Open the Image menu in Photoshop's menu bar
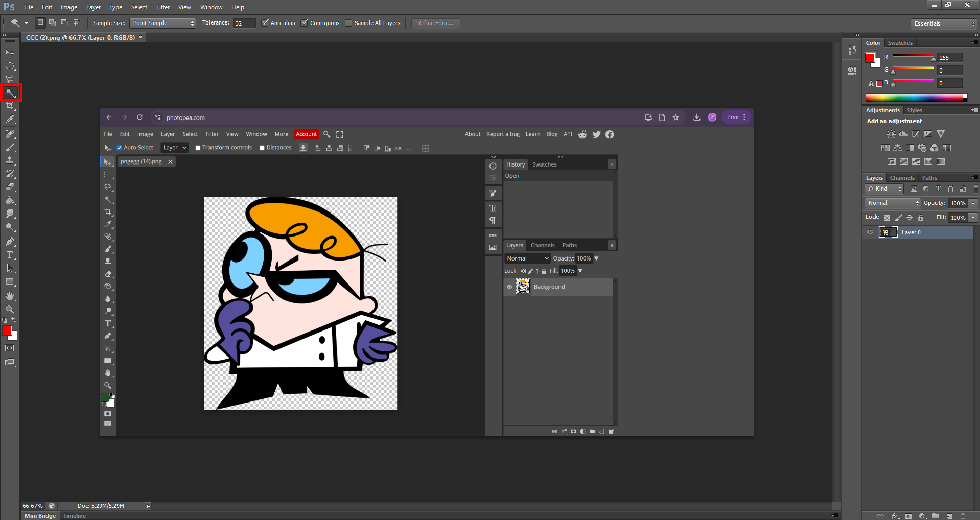This screenshot has width=980, height=520. coord(69,7)
